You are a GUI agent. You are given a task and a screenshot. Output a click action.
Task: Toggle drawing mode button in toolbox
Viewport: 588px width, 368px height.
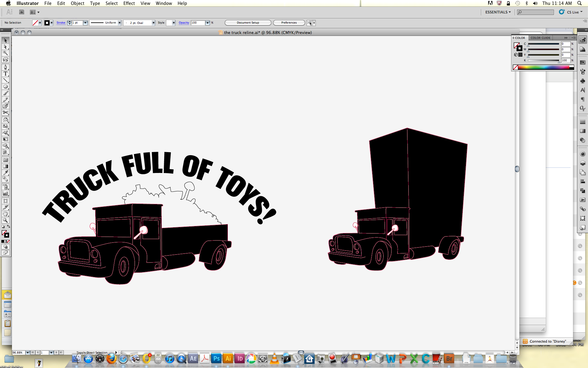point(6,247)
